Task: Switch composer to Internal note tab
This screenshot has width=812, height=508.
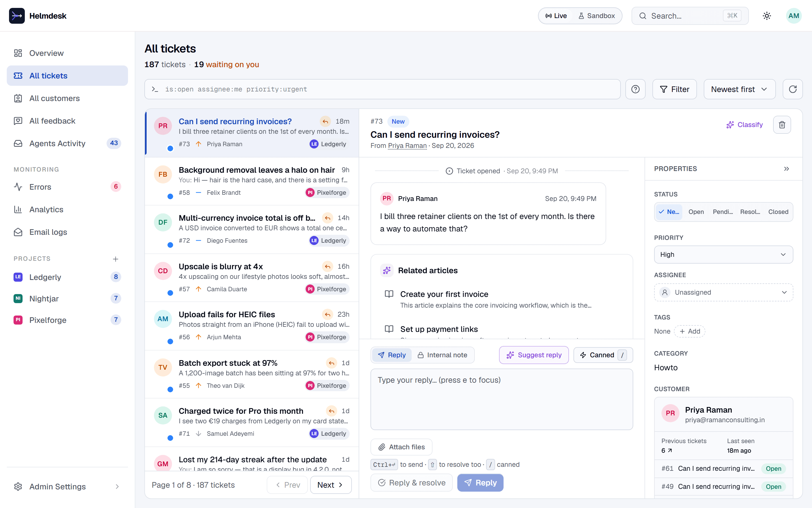Action: (442, 355)
